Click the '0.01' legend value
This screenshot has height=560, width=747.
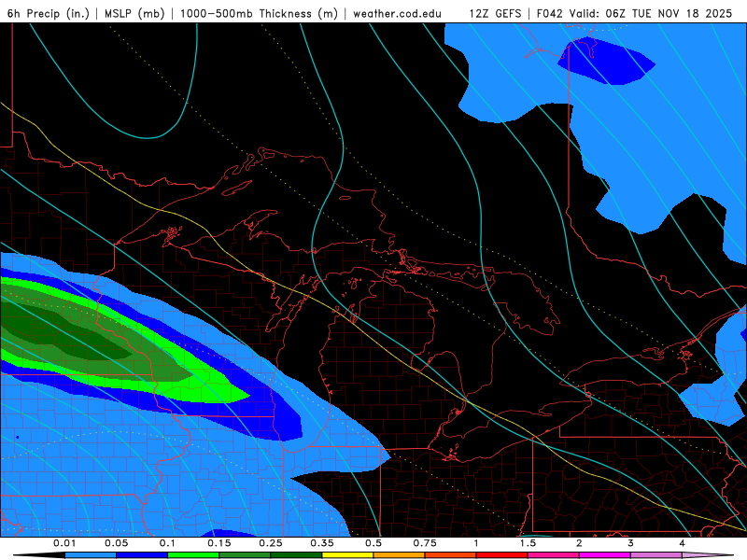[x=64, y=543]
